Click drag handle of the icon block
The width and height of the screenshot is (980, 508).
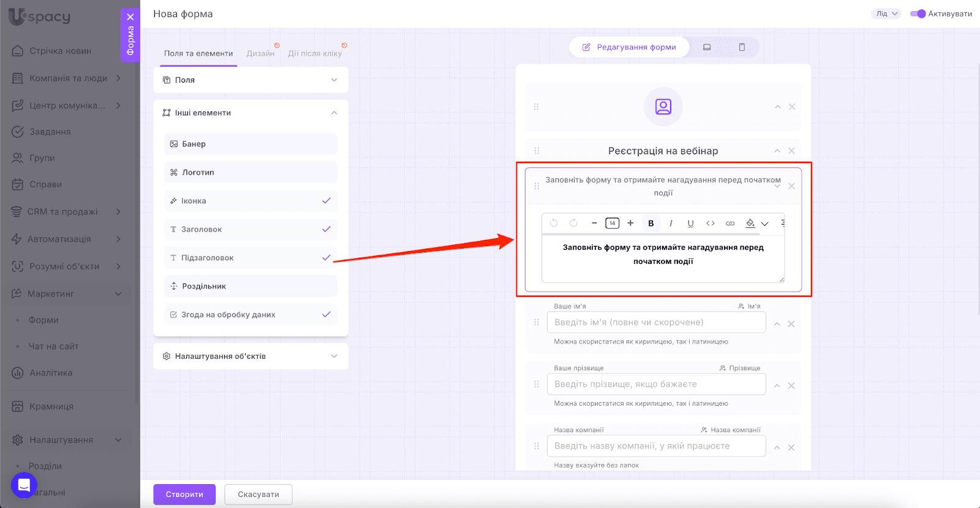coord(537,106)
